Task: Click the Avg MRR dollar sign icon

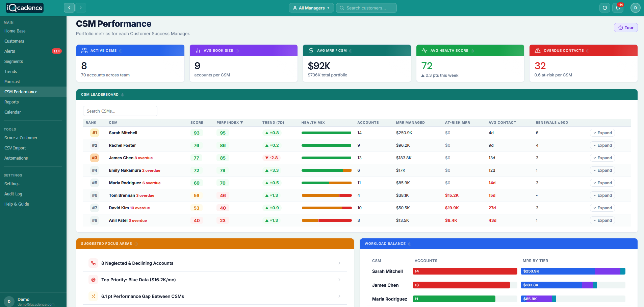Action: (311, 50)
